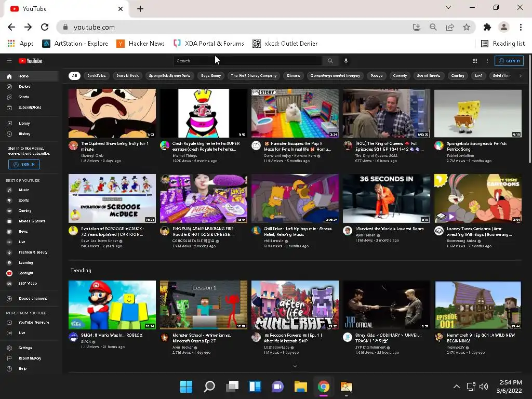Show more filter chips with right arrow
Screen dimensions: 532x399
521,76
